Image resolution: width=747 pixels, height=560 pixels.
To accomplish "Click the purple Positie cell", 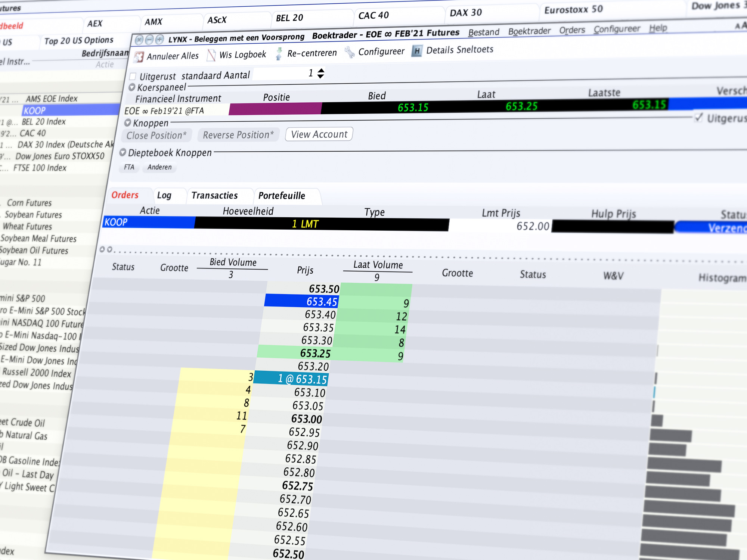I will 275,109.
